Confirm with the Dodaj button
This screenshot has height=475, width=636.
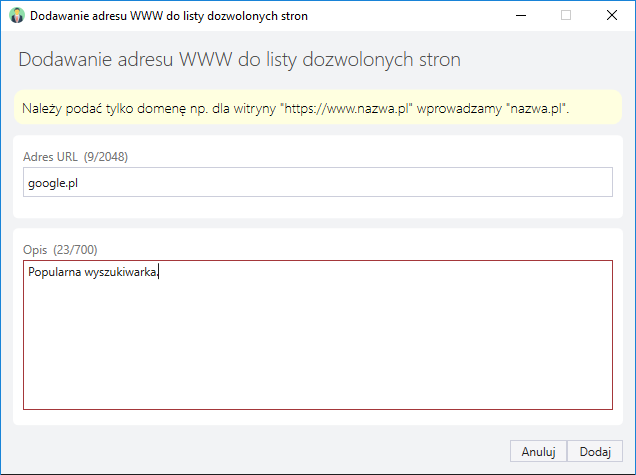tap(595, 451)
